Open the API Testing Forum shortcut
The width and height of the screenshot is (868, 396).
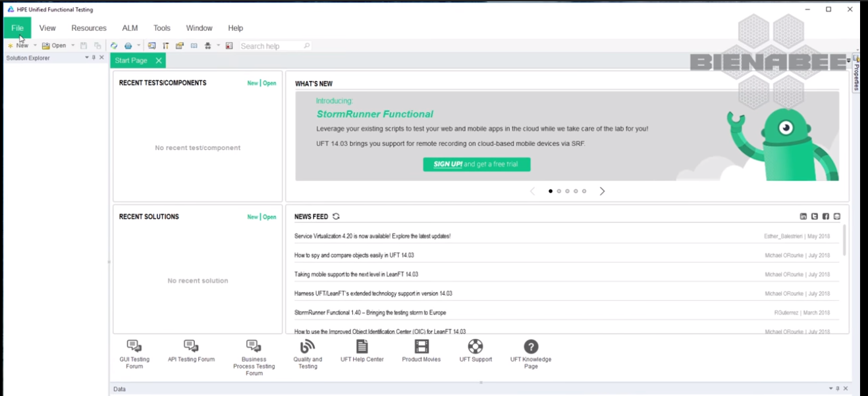coord(191,351)
